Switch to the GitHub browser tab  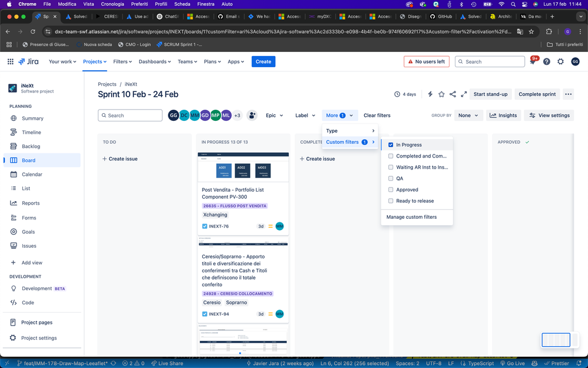tap(441, 17)
